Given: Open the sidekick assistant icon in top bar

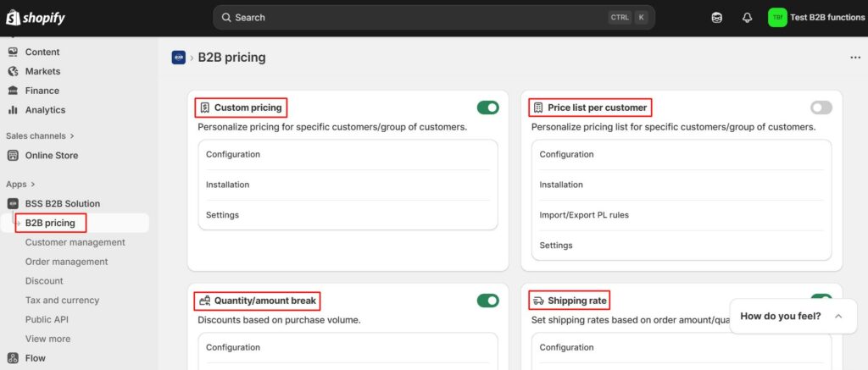Looking at the screenshot, I should tap(716, 18).
